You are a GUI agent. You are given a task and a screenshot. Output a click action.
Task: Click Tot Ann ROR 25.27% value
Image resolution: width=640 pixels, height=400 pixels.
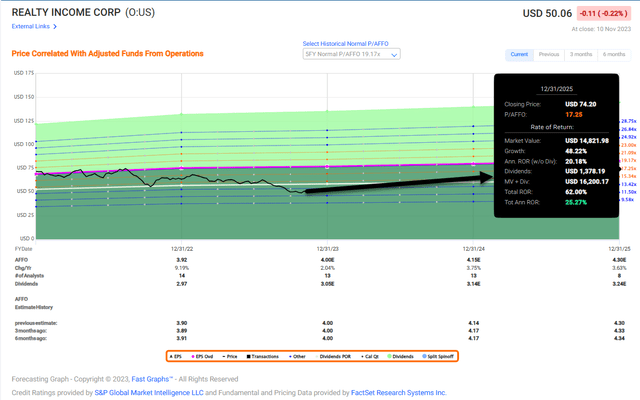click(x=576, y=202)
